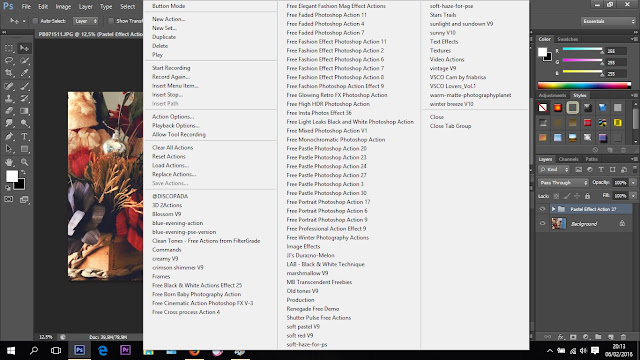Enable the Auto-Select checkbox
The height and width of the screenshot is (360, 640).
(x=35, y=21)
